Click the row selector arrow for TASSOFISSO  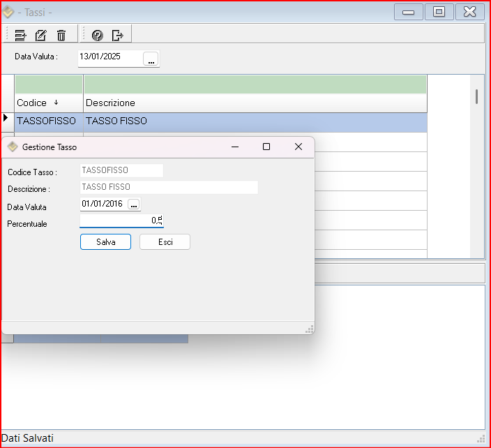(7, 119)
